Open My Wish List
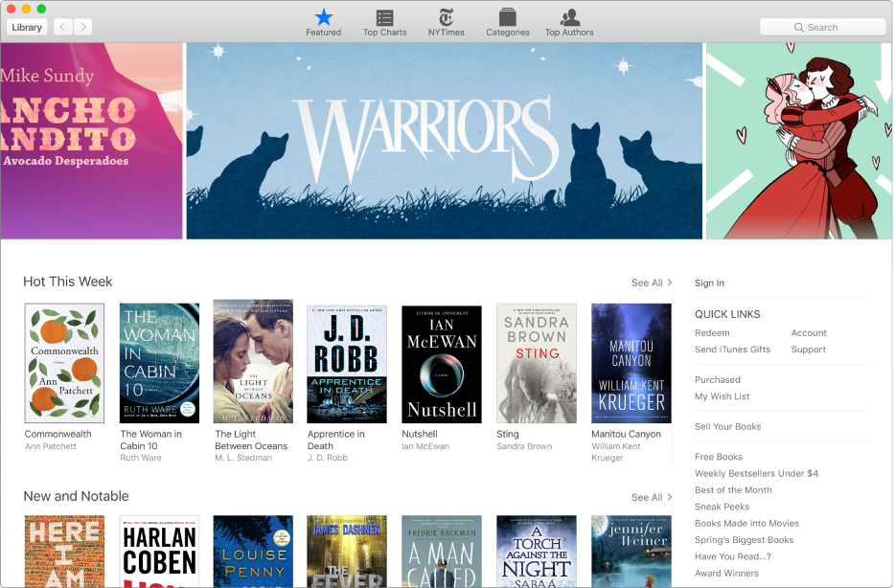895x588 pixels. point(722,396)
